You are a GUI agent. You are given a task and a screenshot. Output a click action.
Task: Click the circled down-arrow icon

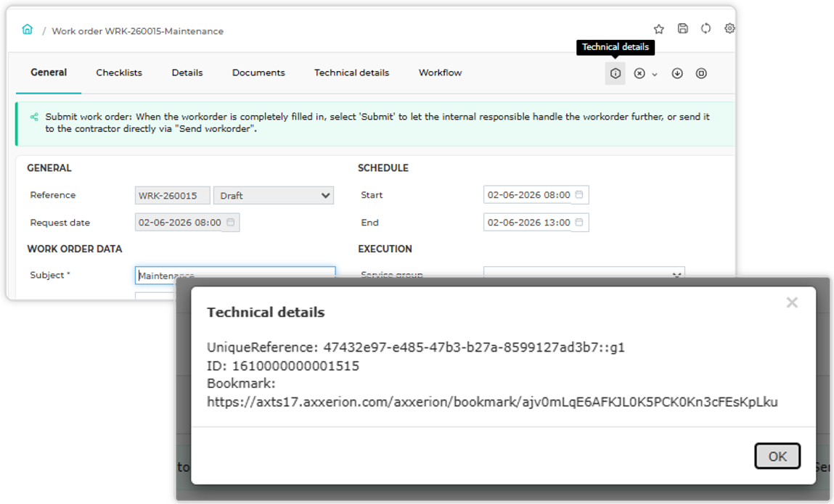(x=677, y=73)
